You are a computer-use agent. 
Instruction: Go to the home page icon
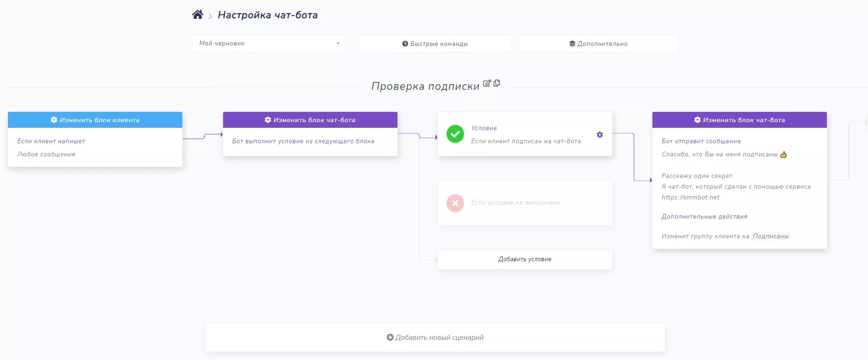197,15
